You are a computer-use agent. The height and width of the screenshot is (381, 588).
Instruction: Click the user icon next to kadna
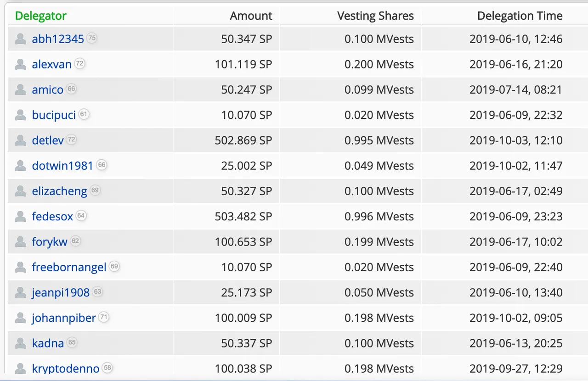tap(20, 343)
